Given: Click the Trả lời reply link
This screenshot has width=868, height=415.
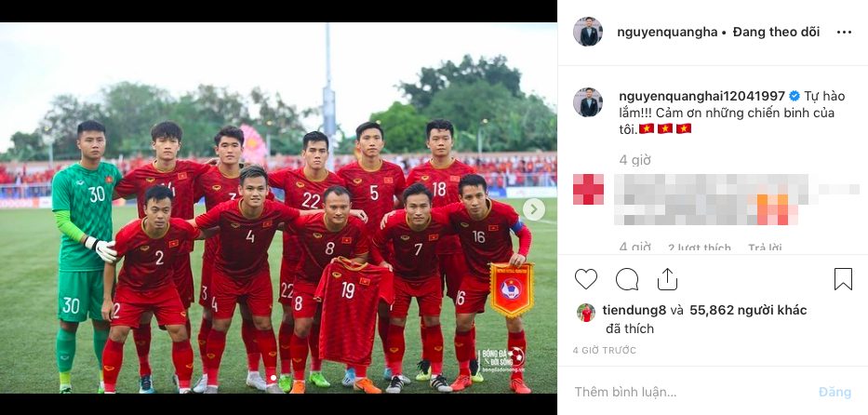Looking at the screenshot, I should click(765, 248).
